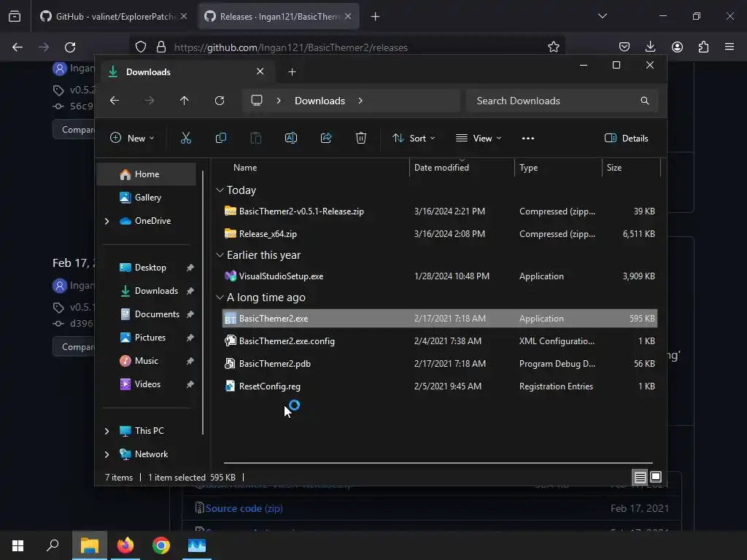Collapse the Today group

[220, 190]
